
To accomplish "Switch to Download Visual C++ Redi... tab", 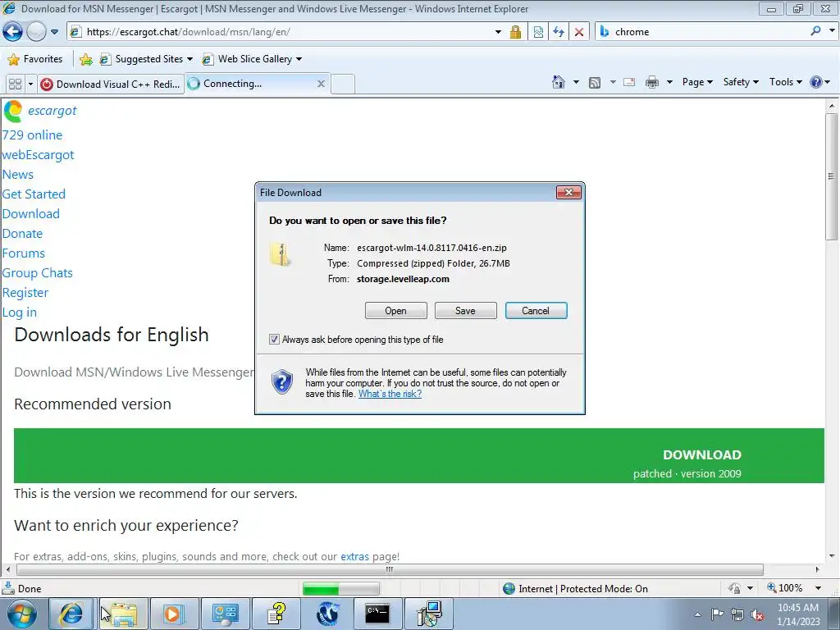I will point(111,84).
